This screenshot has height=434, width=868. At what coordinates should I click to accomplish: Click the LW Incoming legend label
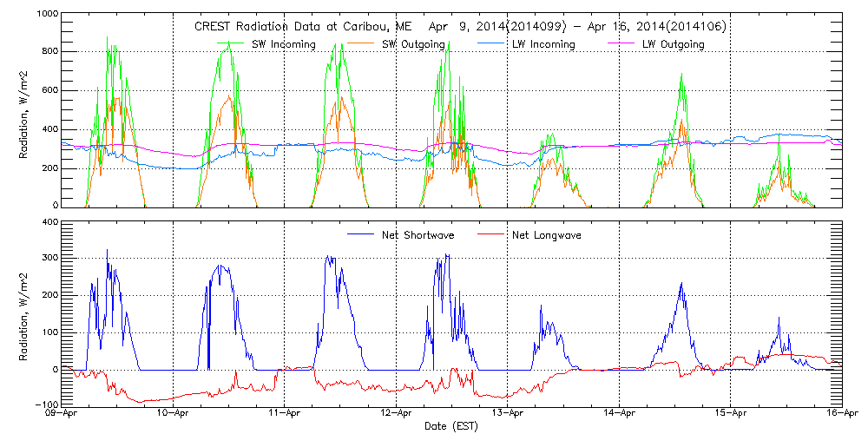pos(542,44)
